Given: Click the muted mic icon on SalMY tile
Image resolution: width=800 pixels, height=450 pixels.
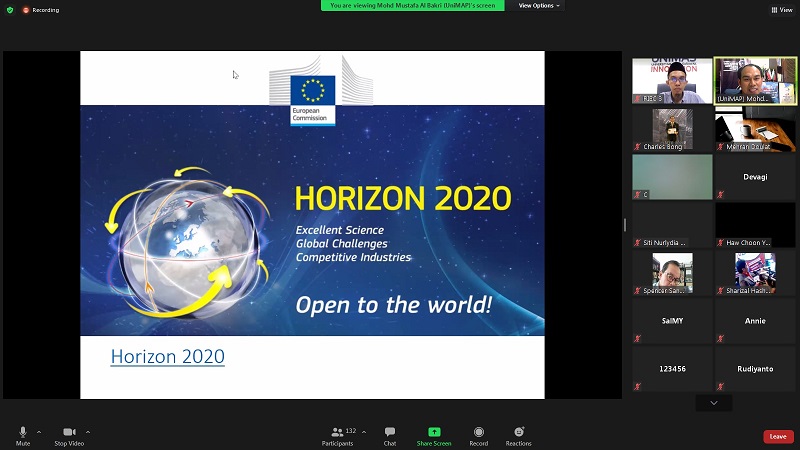Looking at the screenshot, I should [637, 338].
